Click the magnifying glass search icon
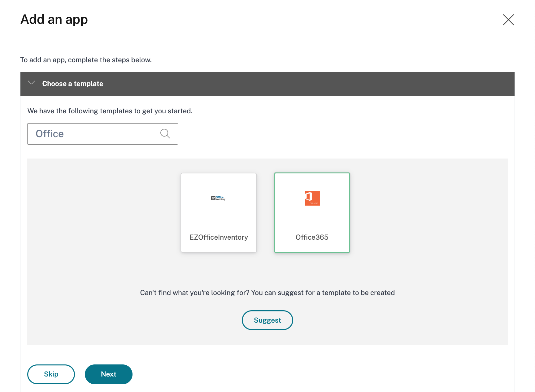Screen dimensions: 535x392 165,134
